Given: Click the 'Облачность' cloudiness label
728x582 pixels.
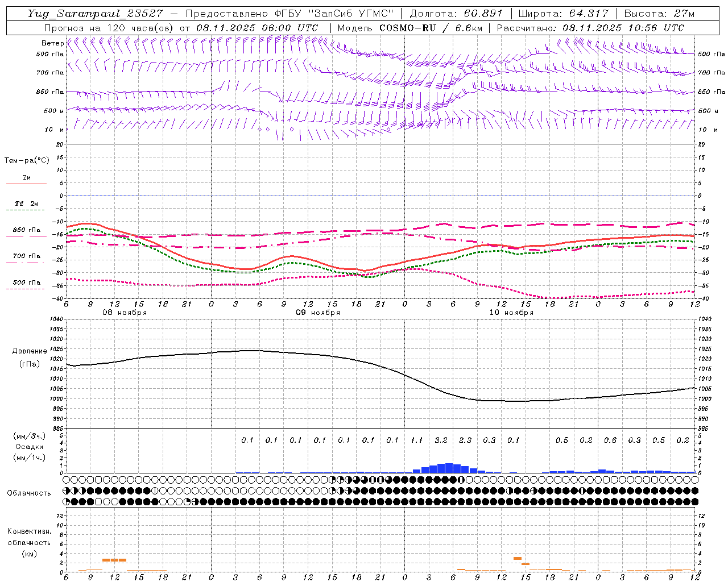Looking at the screenshot, I should coord(29,493).
